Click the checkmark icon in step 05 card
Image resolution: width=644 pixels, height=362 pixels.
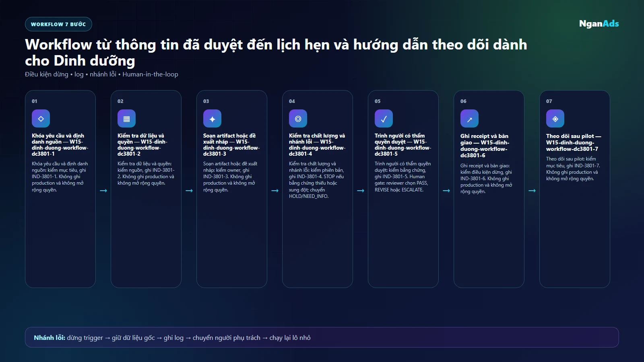coord(384,119)
